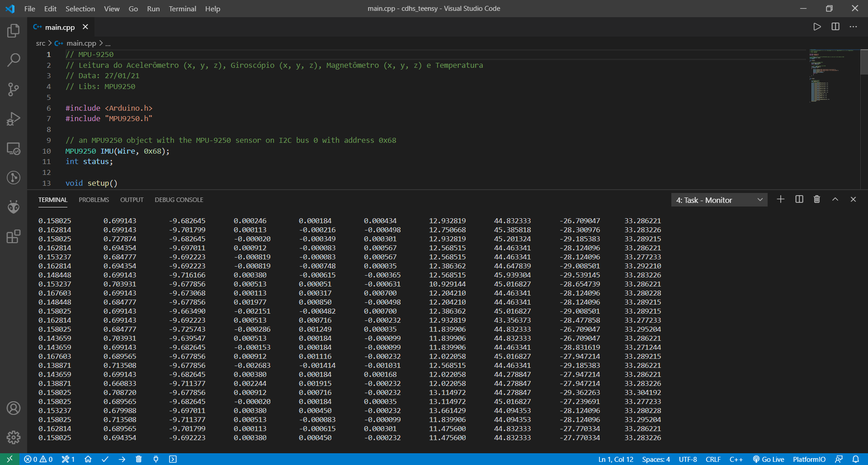The height and width of the screenshot is (465, 868).
Task: Click 'void setup()' on line 13
Action: 91,183
